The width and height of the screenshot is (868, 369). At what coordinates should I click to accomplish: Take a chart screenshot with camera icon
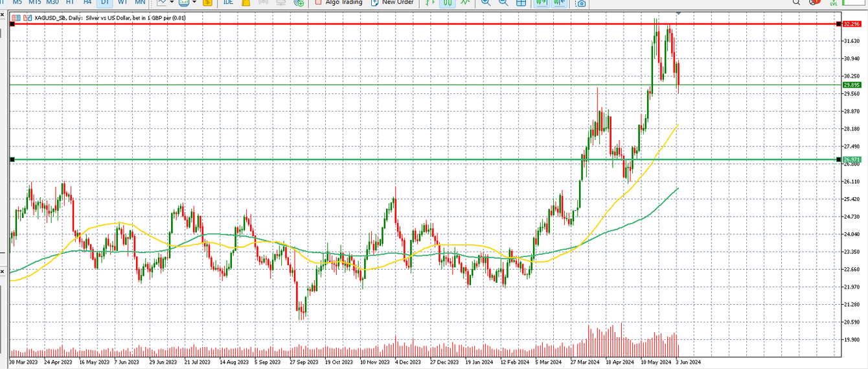coord(580,3)
